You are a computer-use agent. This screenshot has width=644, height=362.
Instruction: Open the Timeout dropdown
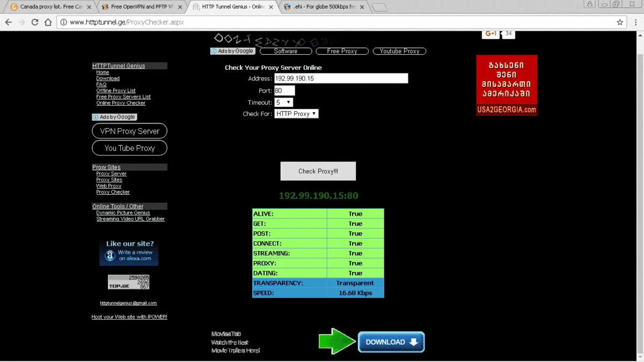click(x=284, y=102)
